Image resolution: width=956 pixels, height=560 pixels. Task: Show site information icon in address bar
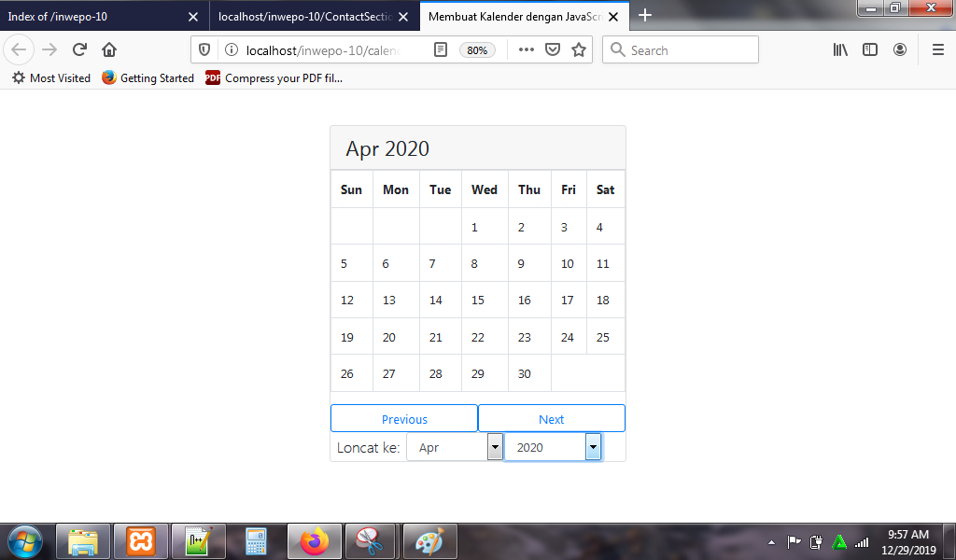coord(232,50)
